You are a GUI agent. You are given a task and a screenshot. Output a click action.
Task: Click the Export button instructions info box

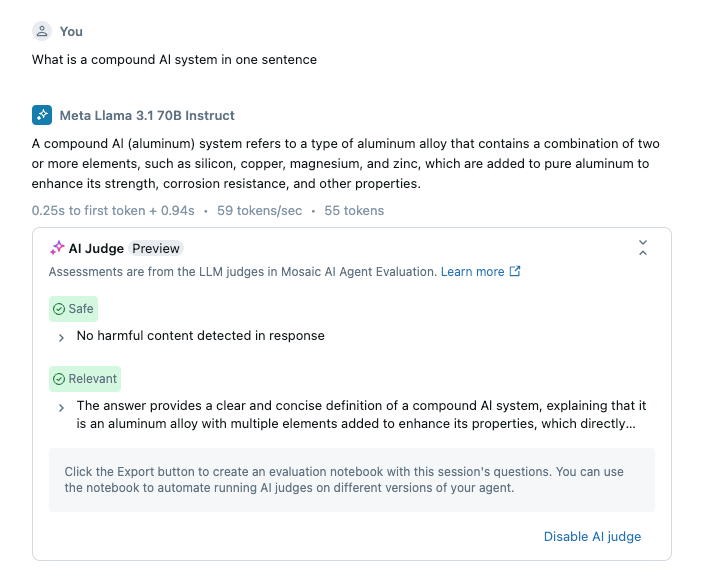coord(351,480)
